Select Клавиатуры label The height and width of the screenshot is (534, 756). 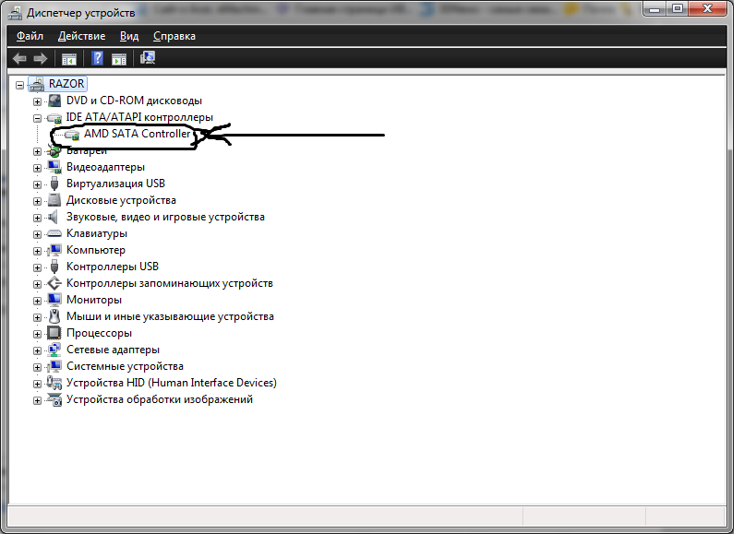tap(97, 233)
